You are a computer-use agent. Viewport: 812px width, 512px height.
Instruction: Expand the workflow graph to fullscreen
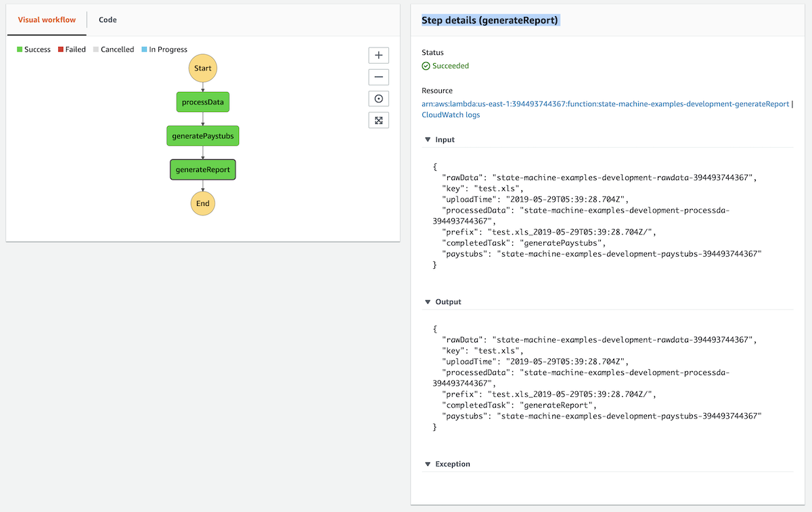pos(378,121)
